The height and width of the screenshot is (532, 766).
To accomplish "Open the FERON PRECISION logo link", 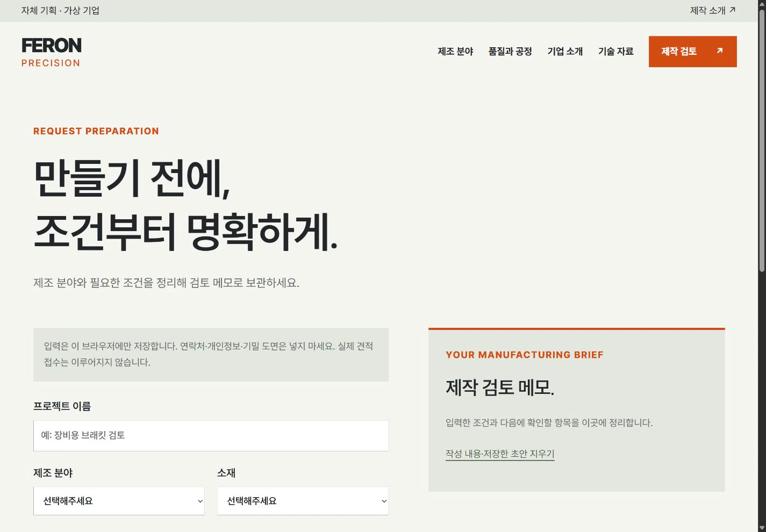I will pyautogui.click(x=51, y=53).
